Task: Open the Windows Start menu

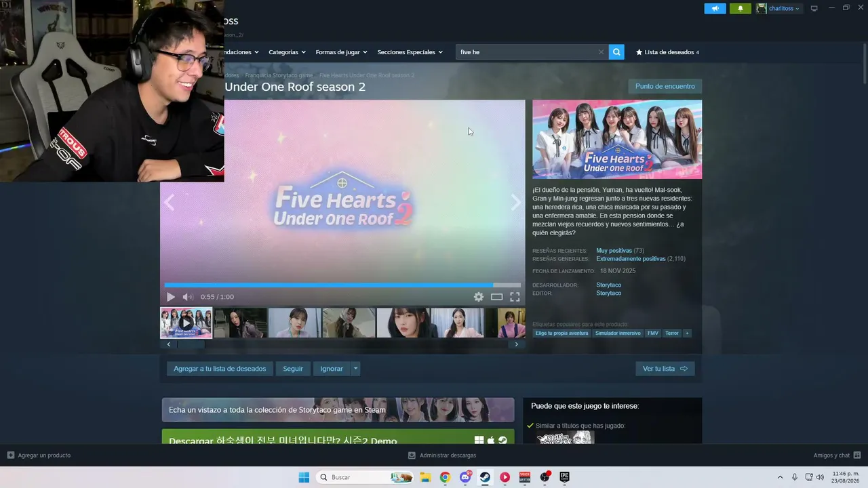Action: 304,477
